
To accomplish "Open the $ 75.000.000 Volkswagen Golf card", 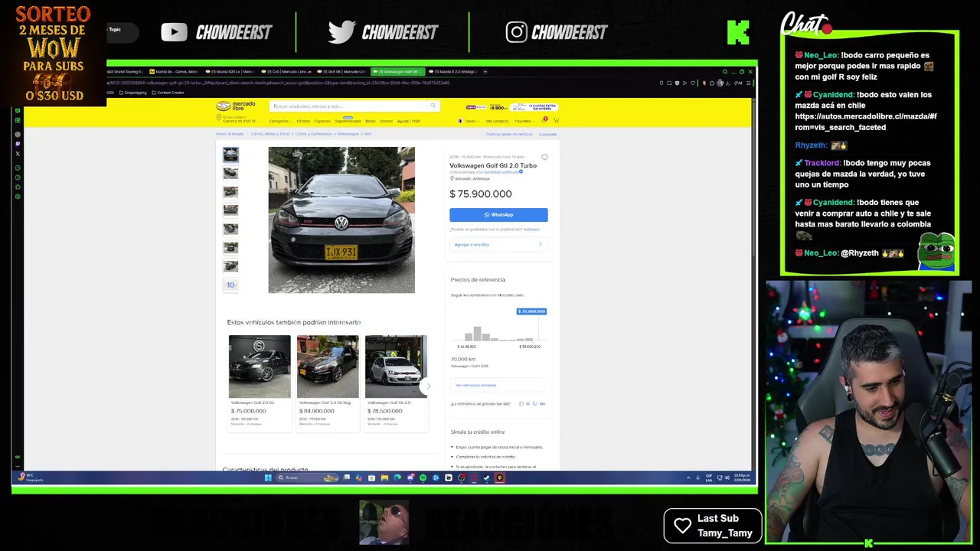I will [260, 383].
